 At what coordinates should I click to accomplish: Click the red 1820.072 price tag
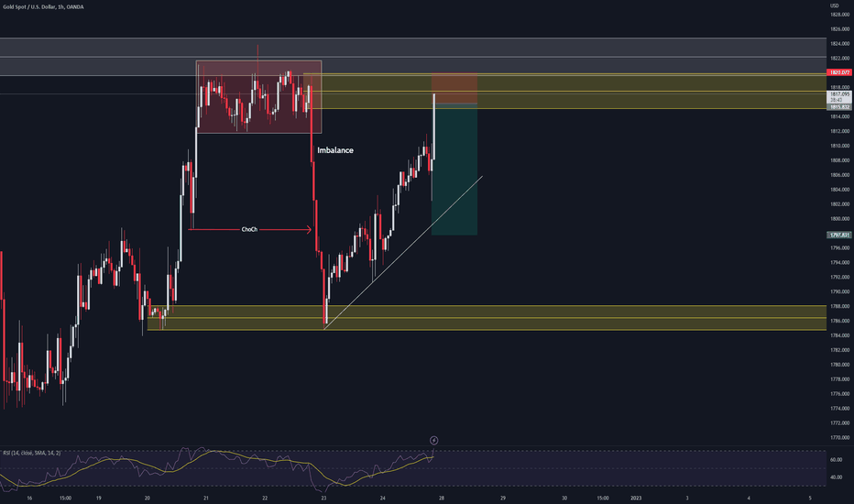839,72
